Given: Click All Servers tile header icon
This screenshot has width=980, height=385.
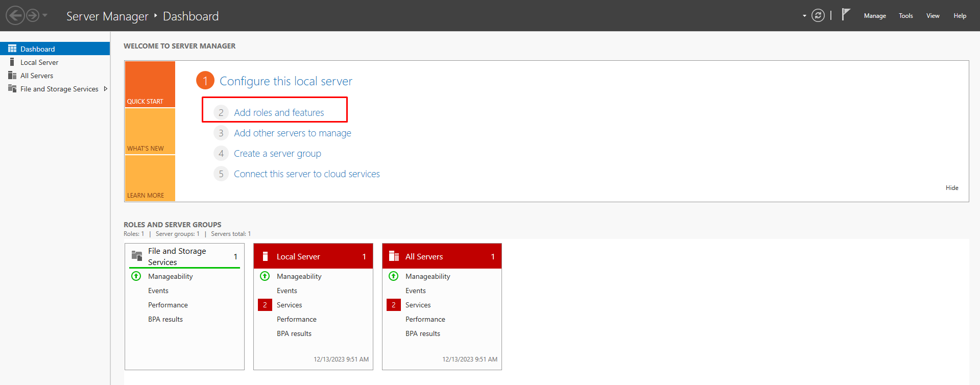Looking at the screenshot, I should tap(394, 256).
